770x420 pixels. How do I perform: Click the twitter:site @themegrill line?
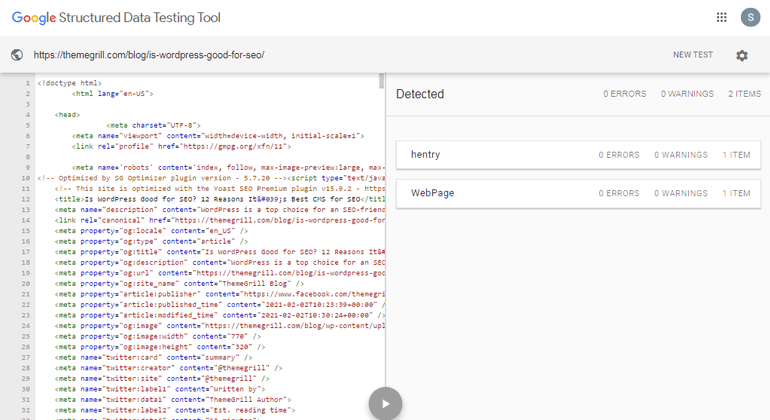(162, 379)
